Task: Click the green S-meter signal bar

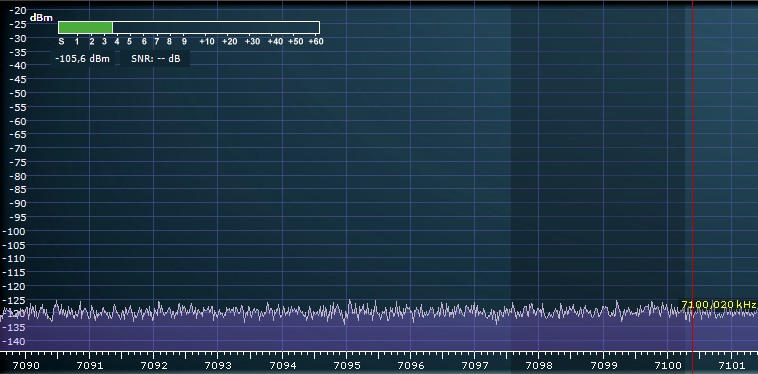Action: (x=86, y=27)
